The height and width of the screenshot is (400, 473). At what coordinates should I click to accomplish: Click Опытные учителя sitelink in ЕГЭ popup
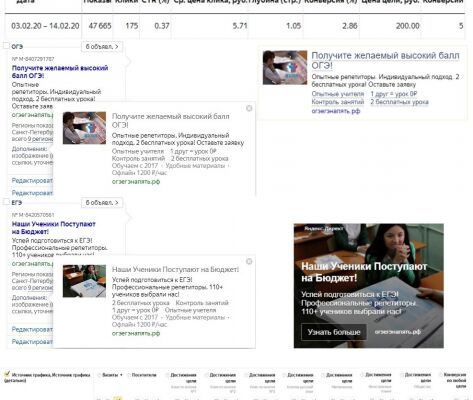[x=190, y=310]
